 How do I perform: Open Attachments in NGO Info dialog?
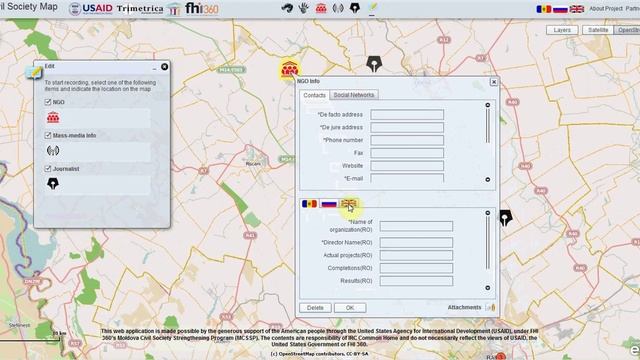[x=464, y=307]
